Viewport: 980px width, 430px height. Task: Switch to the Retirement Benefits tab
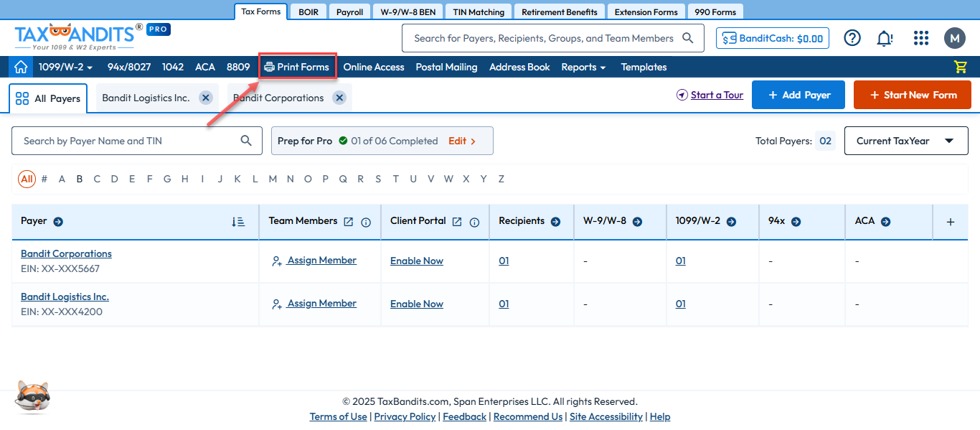point(560,11)
